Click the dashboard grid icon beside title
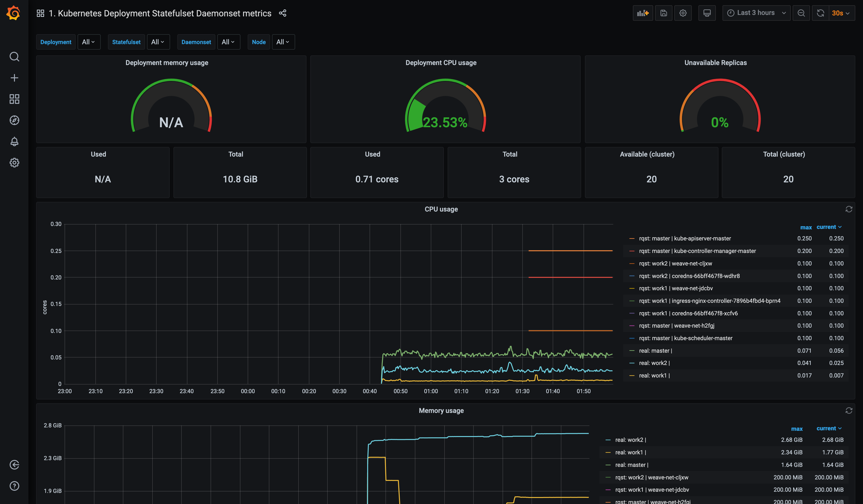The width and height of the screenshot is (863, 504). 40,13
